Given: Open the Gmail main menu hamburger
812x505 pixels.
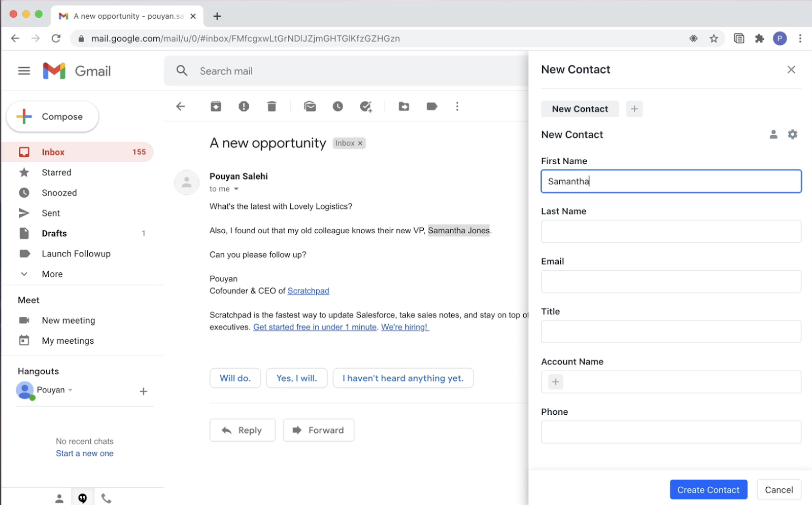Looking at the screenshot, I should (x=24, y=71).
